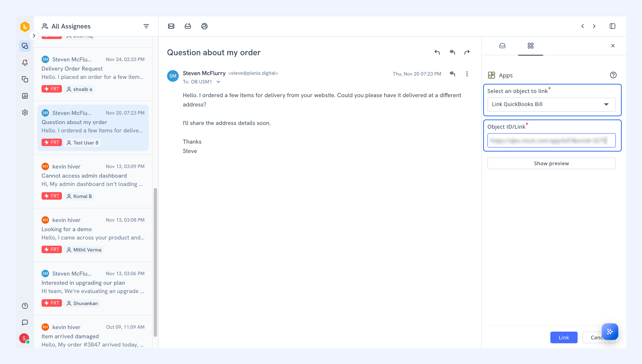This screenshot has width=642, height=364.
Task: Open the conversation list filter icon
Action: (146, 26)
